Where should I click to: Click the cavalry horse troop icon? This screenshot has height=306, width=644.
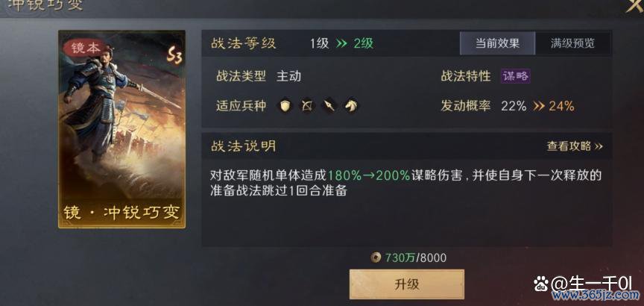click(351, 106)
